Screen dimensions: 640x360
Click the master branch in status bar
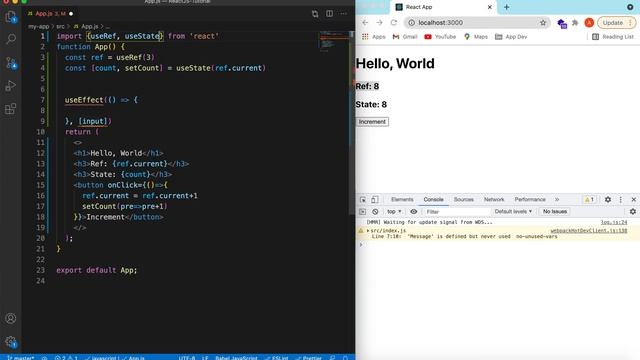point(20,358)
